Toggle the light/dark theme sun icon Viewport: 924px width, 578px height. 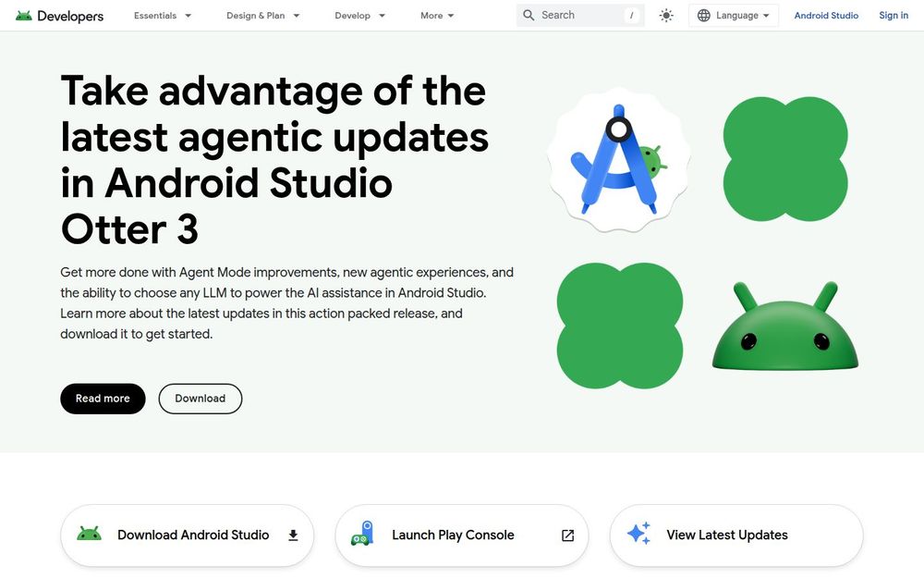[x=666, y=16]
